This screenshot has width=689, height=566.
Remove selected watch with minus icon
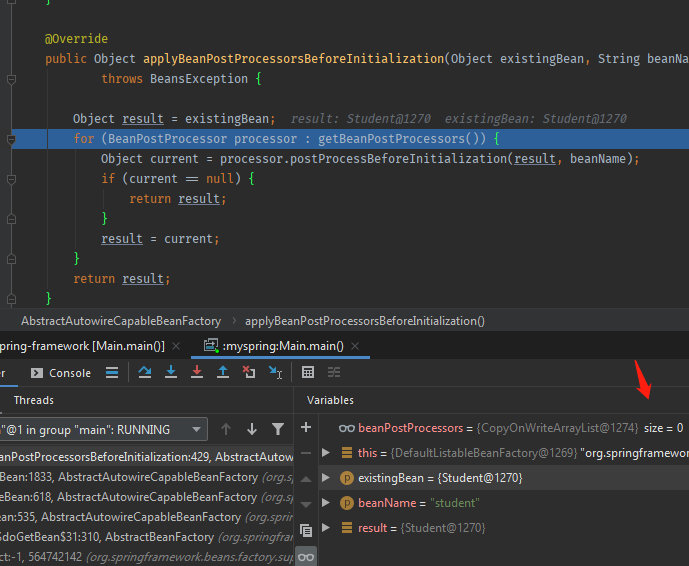(306, 453)
